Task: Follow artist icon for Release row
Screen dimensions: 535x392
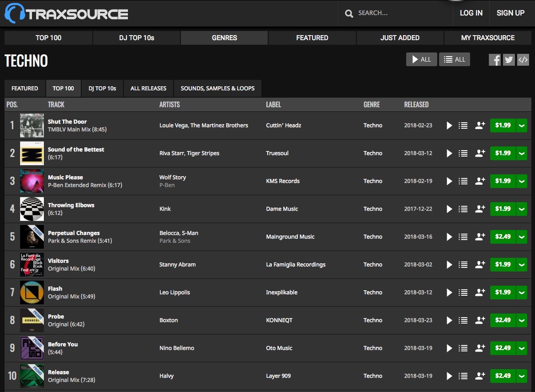Action: (x=480, y=376)
